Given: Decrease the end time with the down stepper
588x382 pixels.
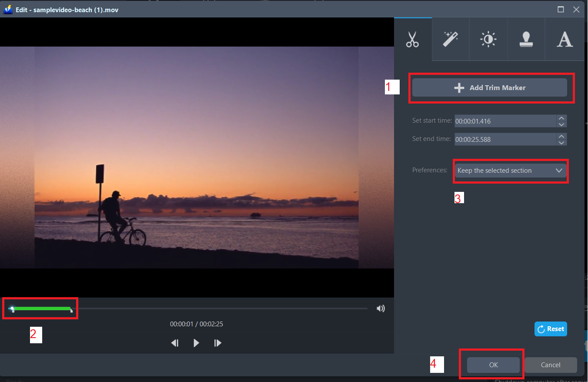Looking at the screenshot, I should click(x=561, y=142).
